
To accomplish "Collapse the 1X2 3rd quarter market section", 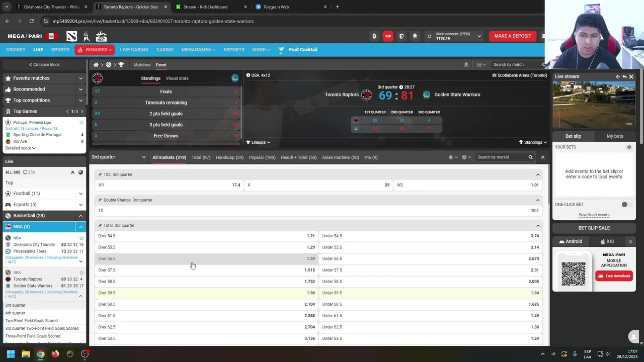I will pos(538,175).
